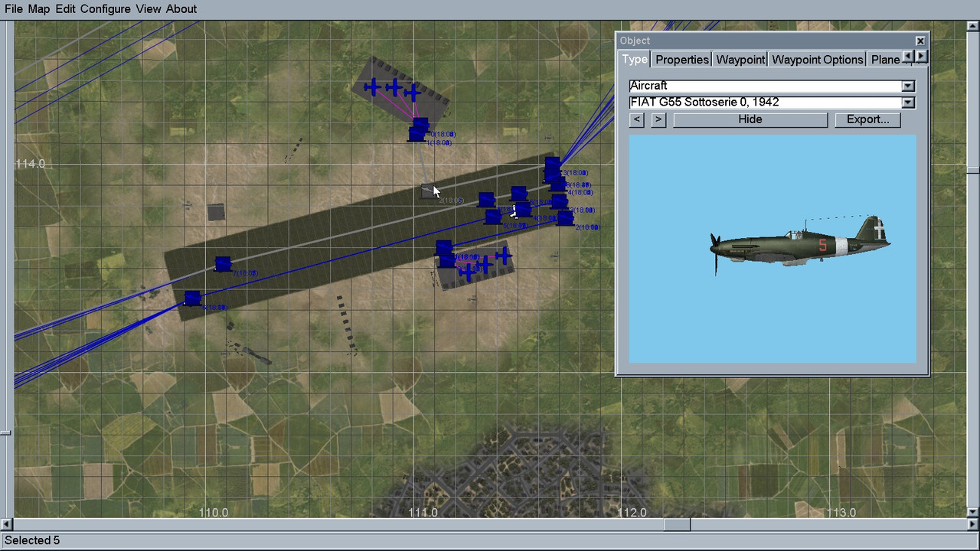980x551 pixels.
Task: Open the Map menu
Action: [x=39, y=9]
